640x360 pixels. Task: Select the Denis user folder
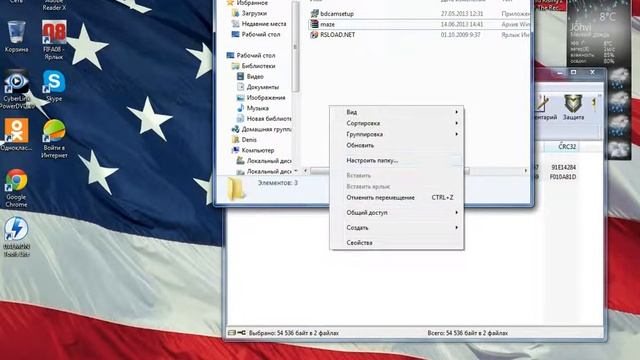[249, 140]
